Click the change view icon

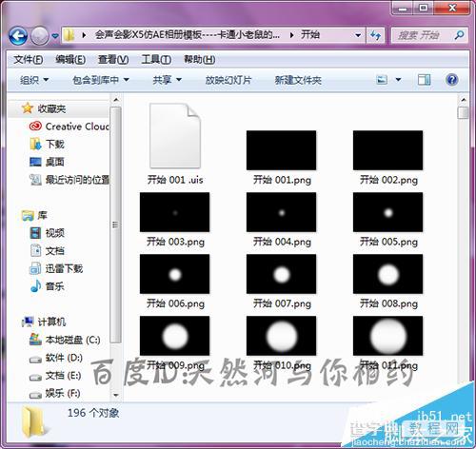(x=382, y=80)
